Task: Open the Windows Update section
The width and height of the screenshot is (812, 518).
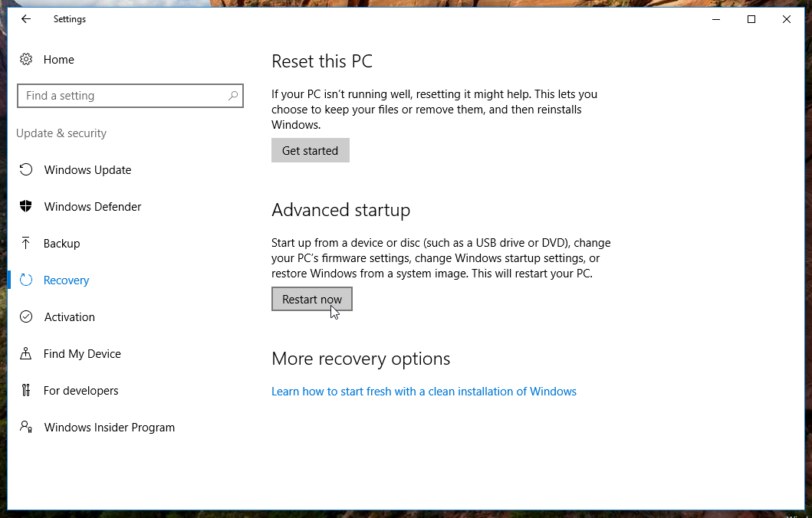Action: pos(87,170)
